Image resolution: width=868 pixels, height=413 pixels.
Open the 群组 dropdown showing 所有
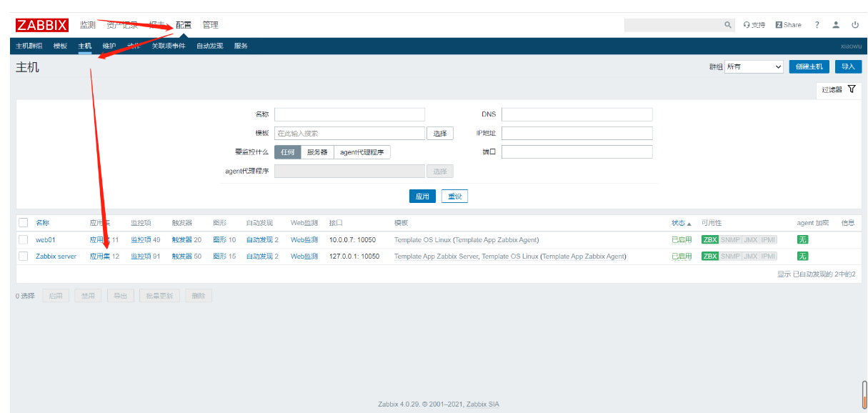pyautogui.click(x=754, y=66)
